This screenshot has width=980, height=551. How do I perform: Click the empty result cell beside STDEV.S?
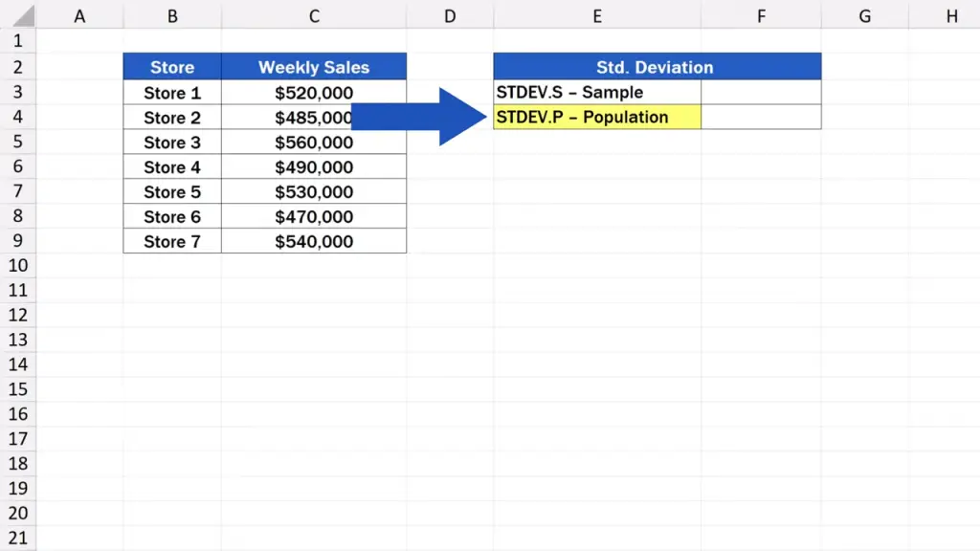761,93
